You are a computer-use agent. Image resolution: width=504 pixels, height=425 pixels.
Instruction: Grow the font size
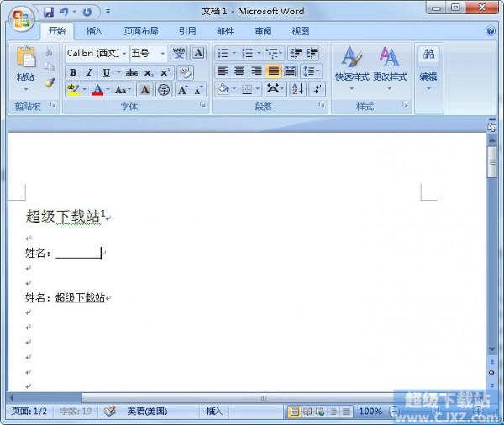point(182,90)
